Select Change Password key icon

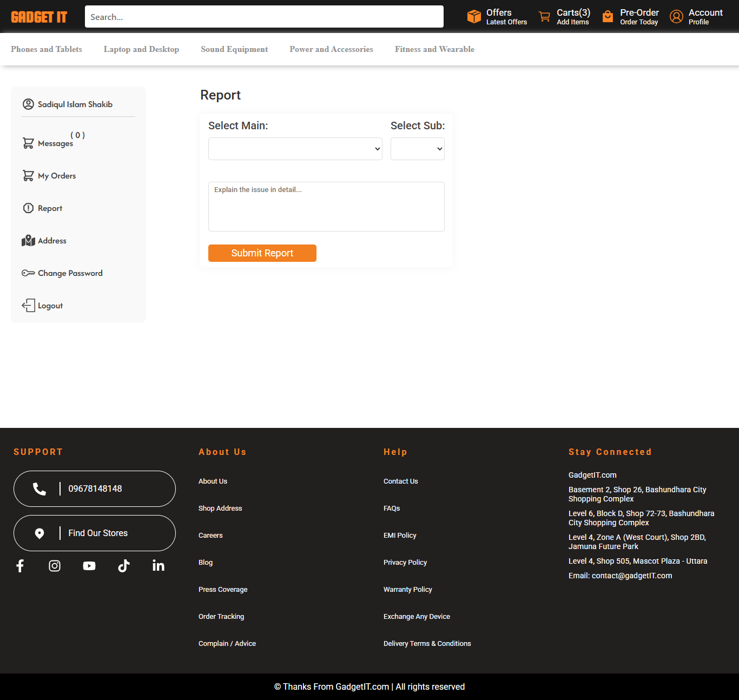28,273
